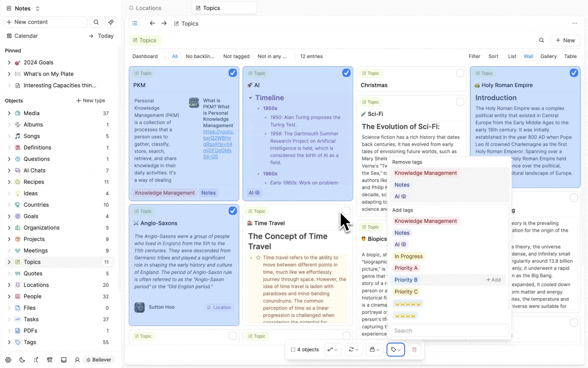
Task: Go back with the left arrow
Action: [152, 23]
